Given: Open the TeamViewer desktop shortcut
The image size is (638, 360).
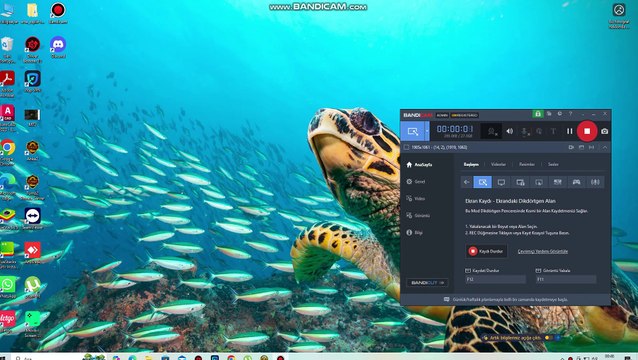Looking at the screenshot, I should pyautogui.click(x=32, y=218).
